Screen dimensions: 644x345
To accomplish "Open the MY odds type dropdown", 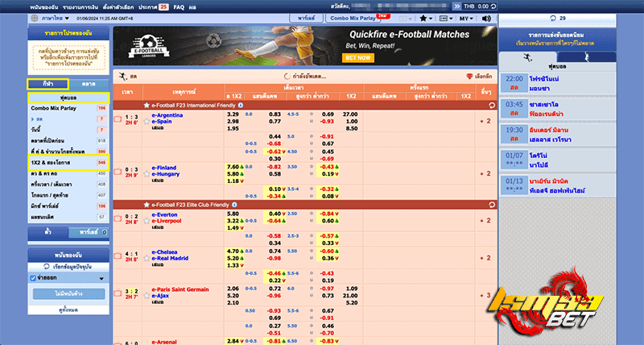I will coord(466,19).
